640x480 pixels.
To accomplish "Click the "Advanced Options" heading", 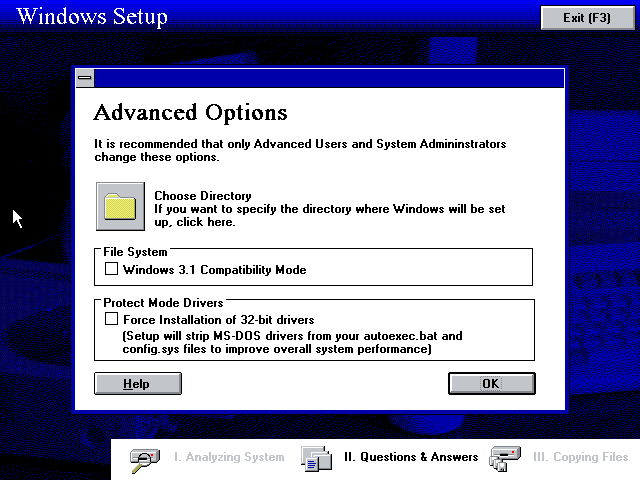I will click(191, 112).
